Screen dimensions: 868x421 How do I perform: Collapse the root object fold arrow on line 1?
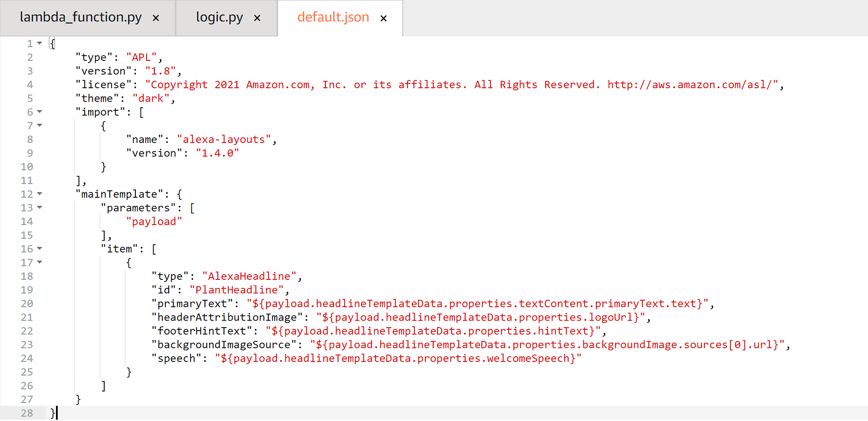(x=39, y=43)
